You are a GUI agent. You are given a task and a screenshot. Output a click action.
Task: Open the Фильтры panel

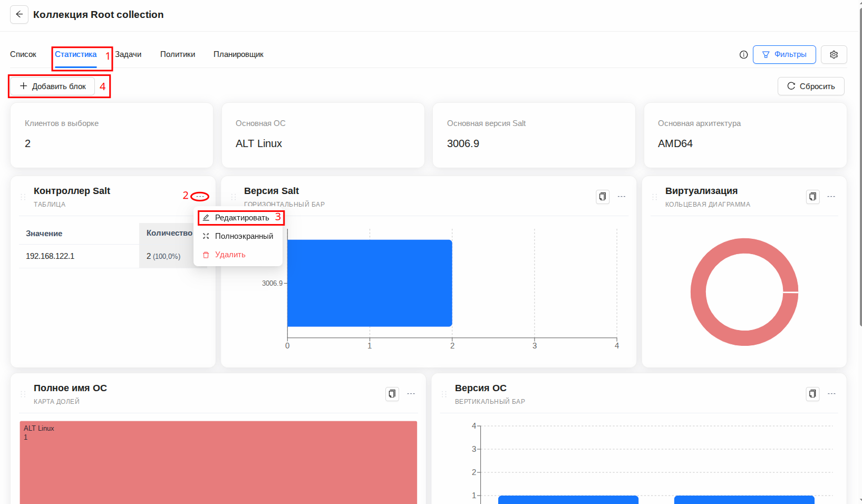point(784,54)
